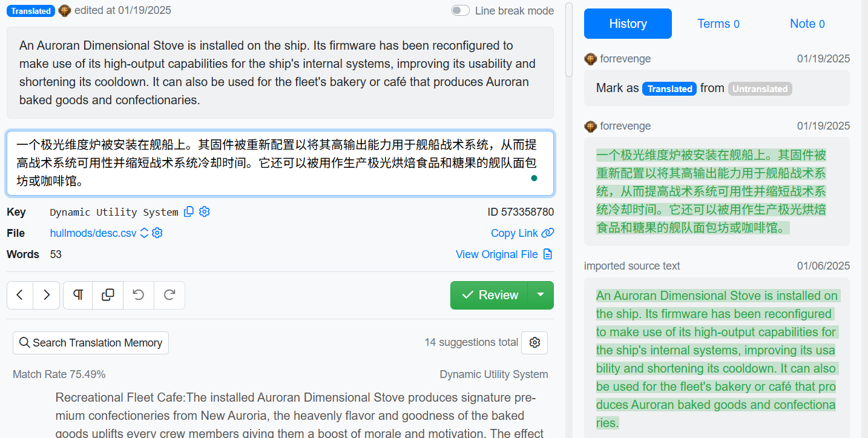Select the History tab
This screenshot has height=438, width=868.
point(628,24)
